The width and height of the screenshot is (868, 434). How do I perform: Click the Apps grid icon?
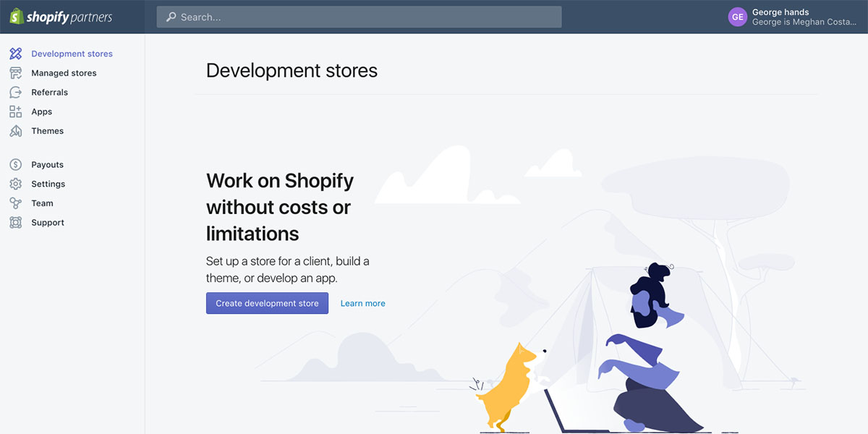16,111
